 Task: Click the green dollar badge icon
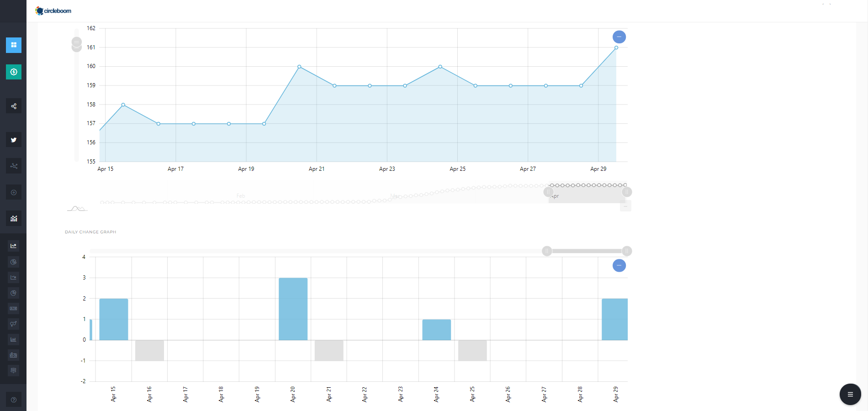click(x=14, y=72)
